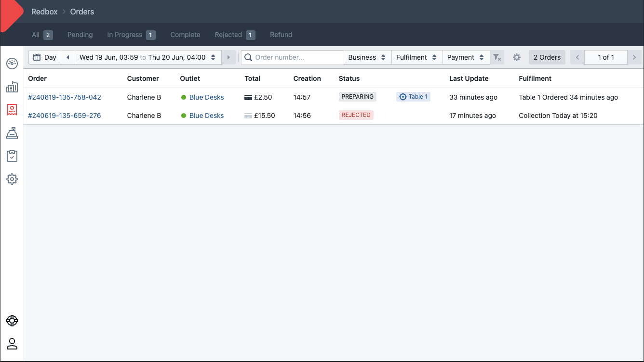644x362 pixels.
Task: Open the Business filter dropdown
Action: (367, 57)
